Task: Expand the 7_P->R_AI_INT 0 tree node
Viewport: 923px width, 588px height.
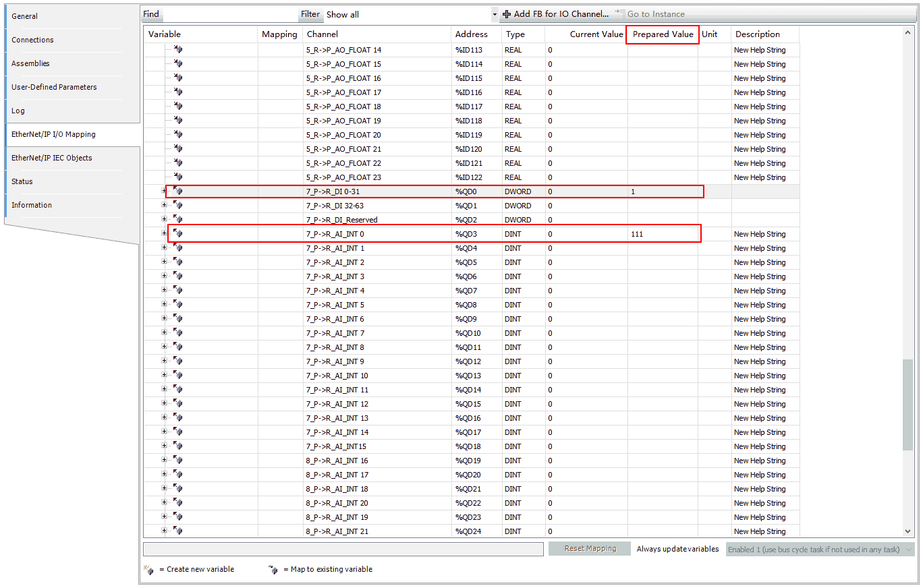Action: point(164,234)
